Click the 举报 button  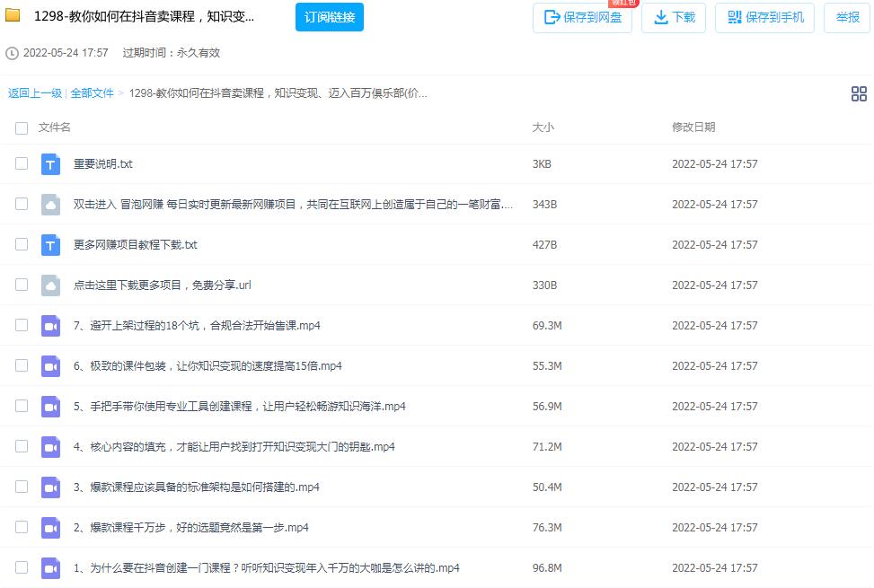click(847, 18)
